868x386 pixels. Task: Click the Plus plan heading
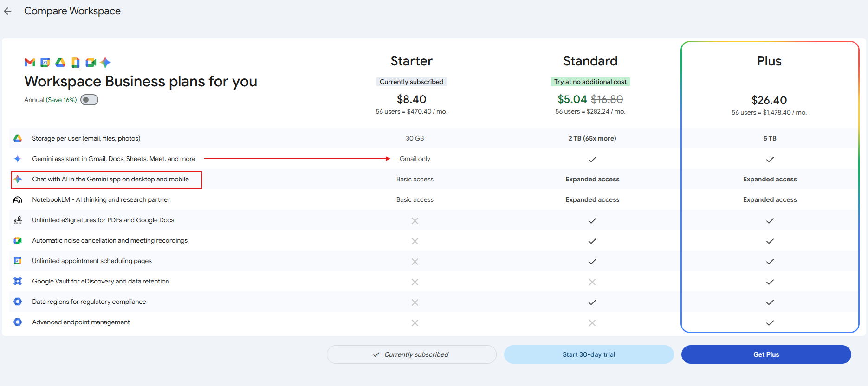(x=769, y=61)
